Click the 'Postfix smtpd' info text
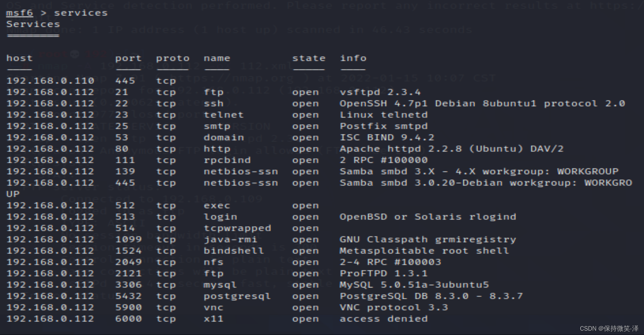The image size is (644, 335). click(384, 126)
